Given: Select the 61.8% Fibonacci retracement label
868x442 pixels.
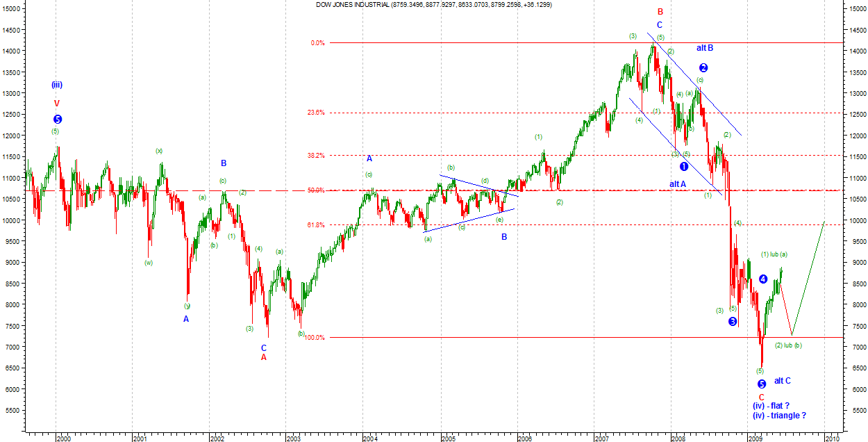Looking at the screenshot, I should tap(317, 224).
